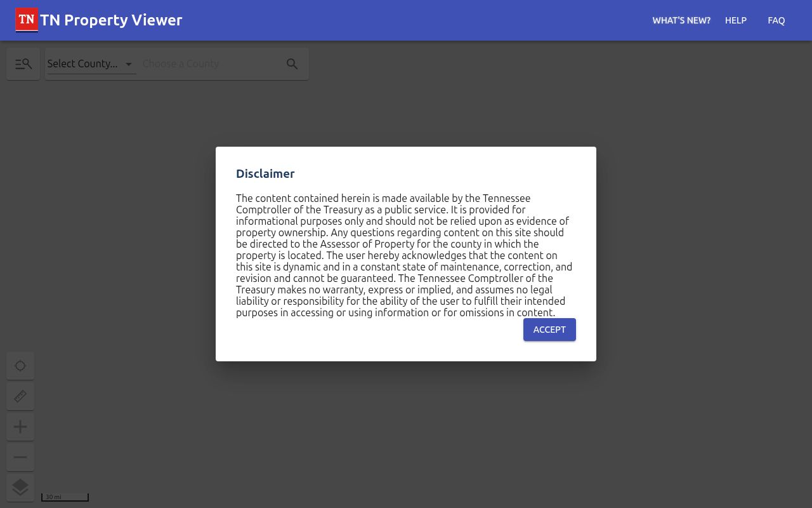Screen dimensions: 812x508
Task: Expand the Select County dropdown
Action: pyautogui.click(x=91, y=64)
